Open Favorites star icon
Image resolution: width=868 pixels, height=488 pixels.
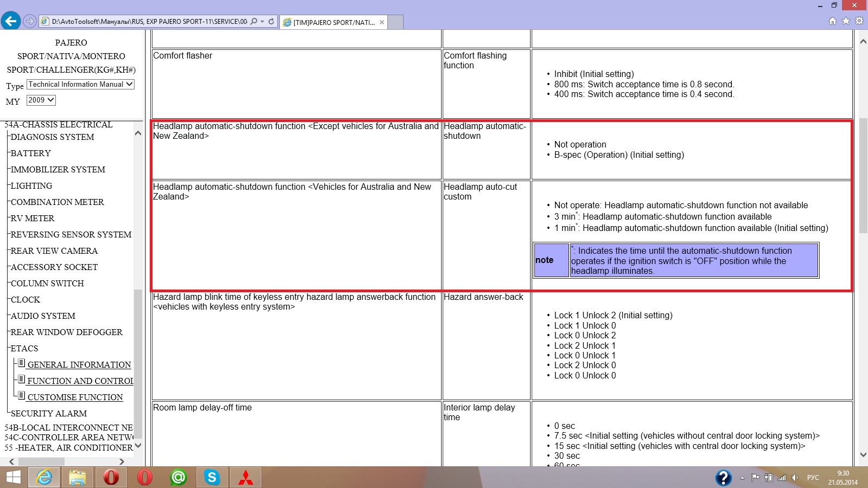846,21
